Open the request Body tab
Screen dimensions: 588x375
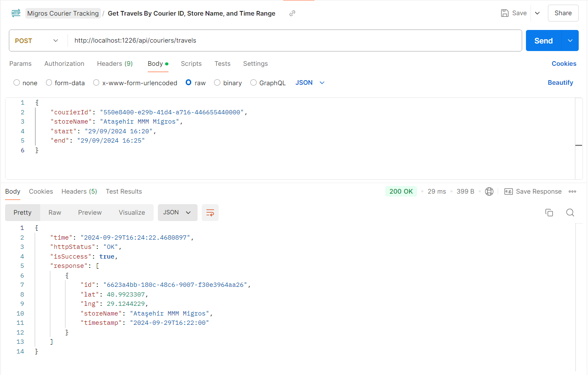click(158, 64)
